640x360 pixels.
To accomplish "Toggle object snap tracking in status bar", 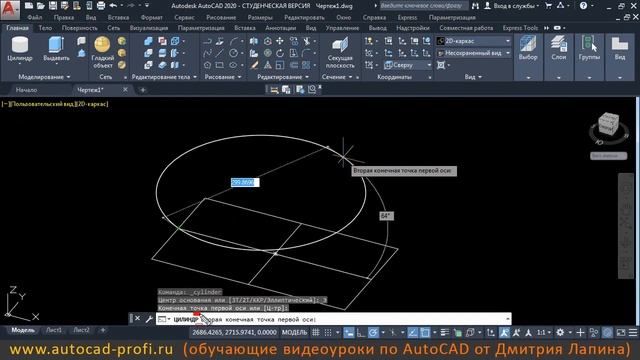I will (413, 333).
